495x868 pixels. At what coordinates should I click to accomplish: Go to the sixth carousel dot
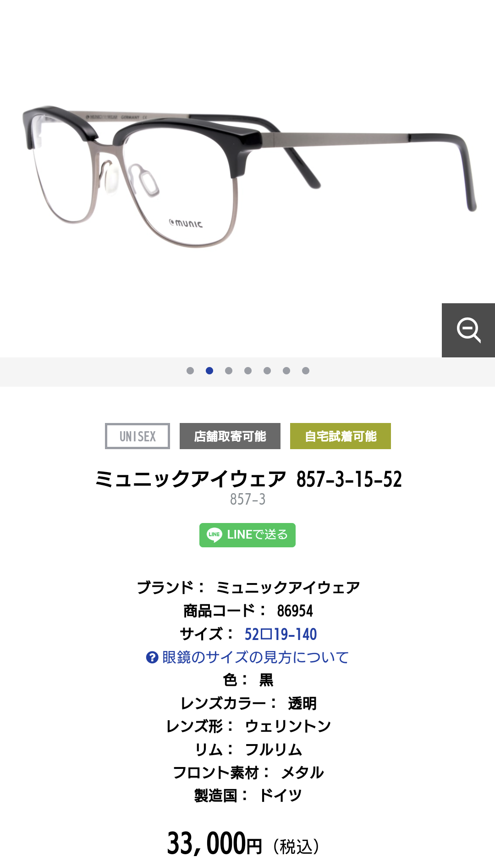(286, 371)
